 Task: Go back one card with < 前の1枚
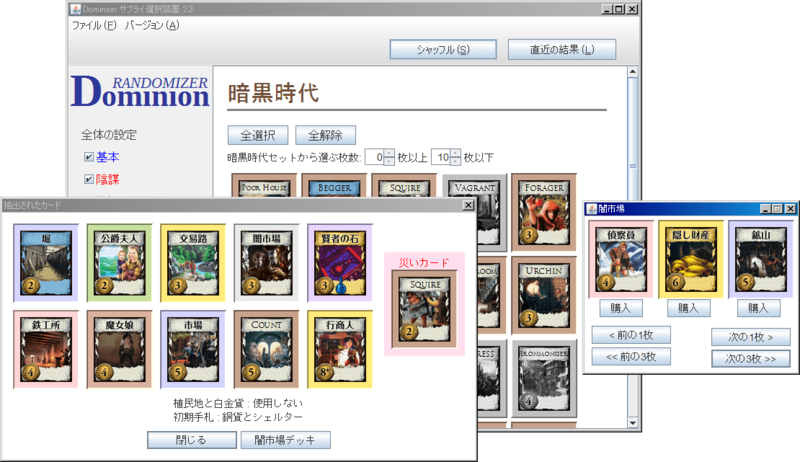click(x=631, y=335)
